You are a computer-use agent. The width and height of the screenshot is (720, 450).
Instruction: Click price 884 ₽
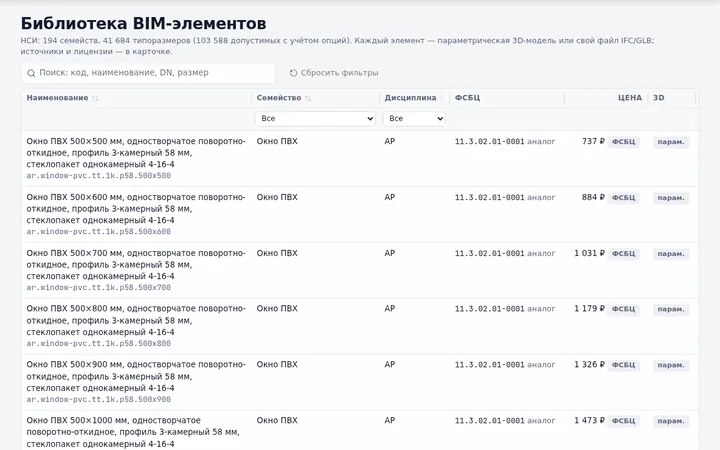pos(593,197)
